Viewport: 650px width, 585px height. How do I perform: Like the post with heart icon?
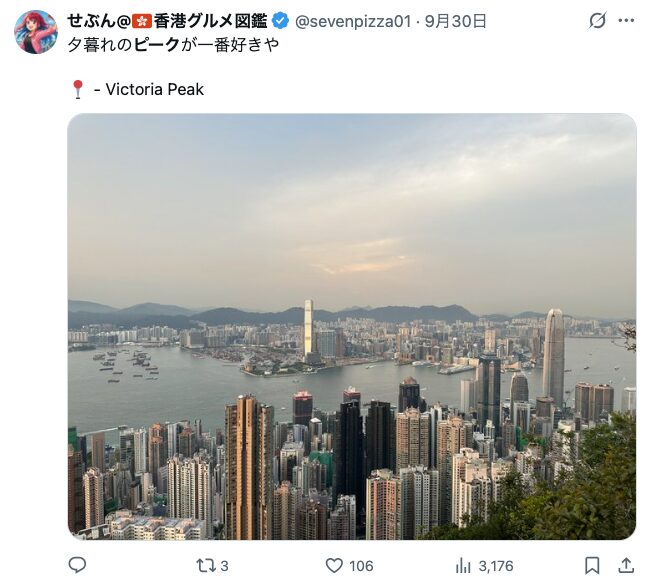point(334,566)
